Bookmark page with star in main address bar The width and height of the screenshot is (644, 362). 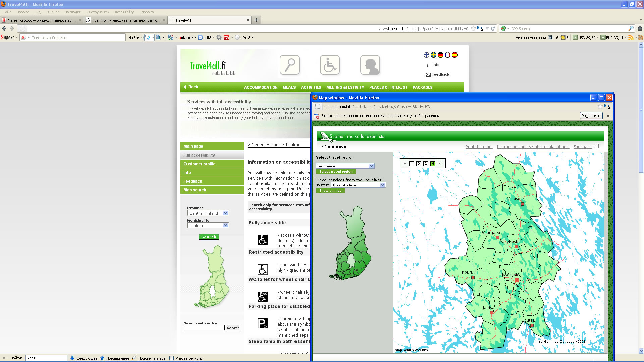(x=473, y=29)
